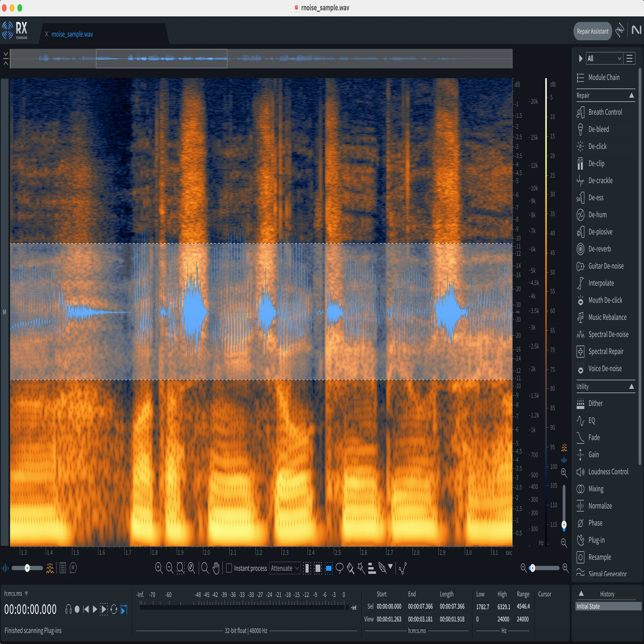Toggle follow playhead button
644x644 pixels.
click(x=124, y=609)
